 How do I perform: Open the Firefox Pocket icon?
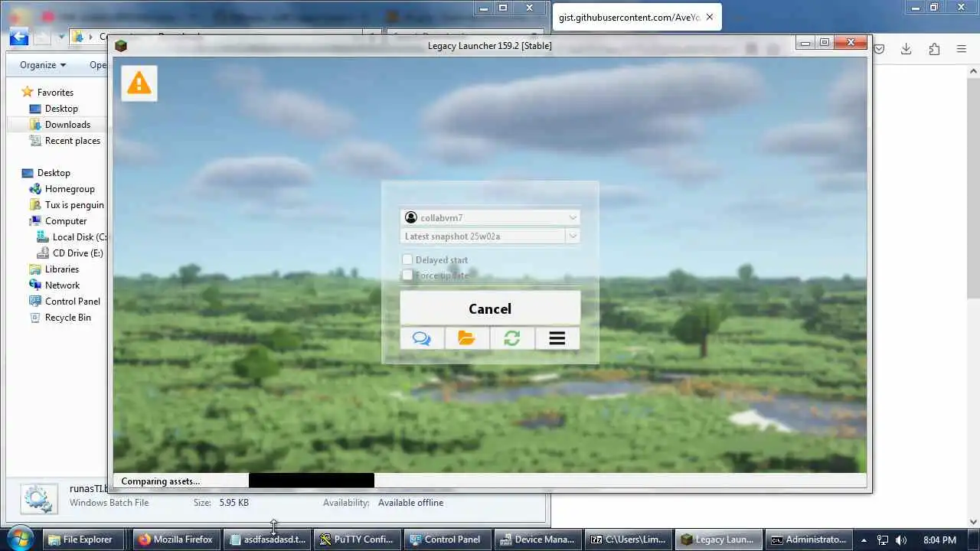tap(880, 49)
